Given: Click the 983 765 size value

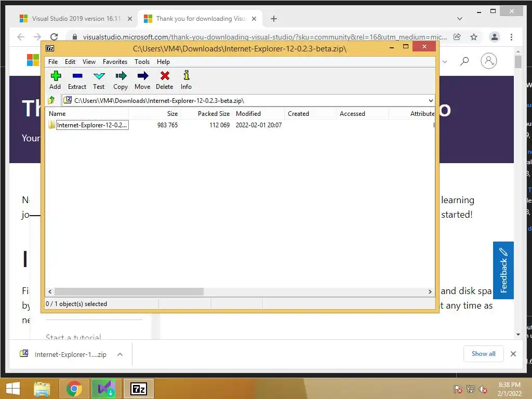Looking at the screenshot, I should tap(167, 125).
